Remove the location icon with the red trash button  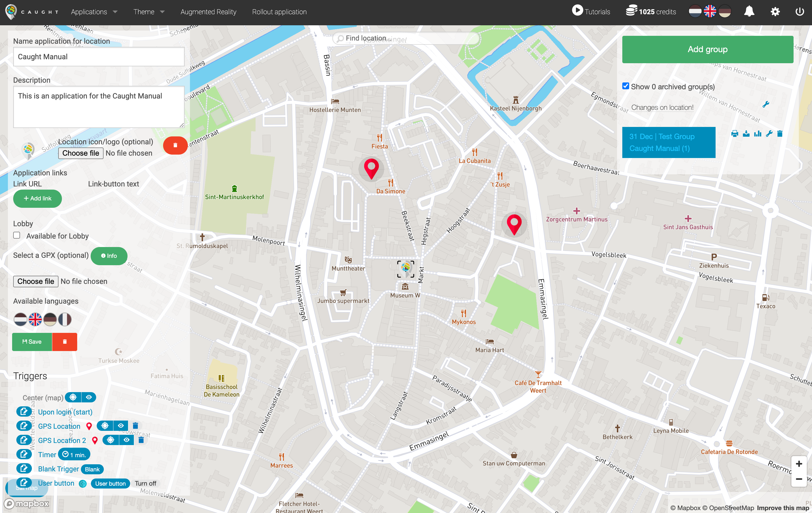(175, 145)
